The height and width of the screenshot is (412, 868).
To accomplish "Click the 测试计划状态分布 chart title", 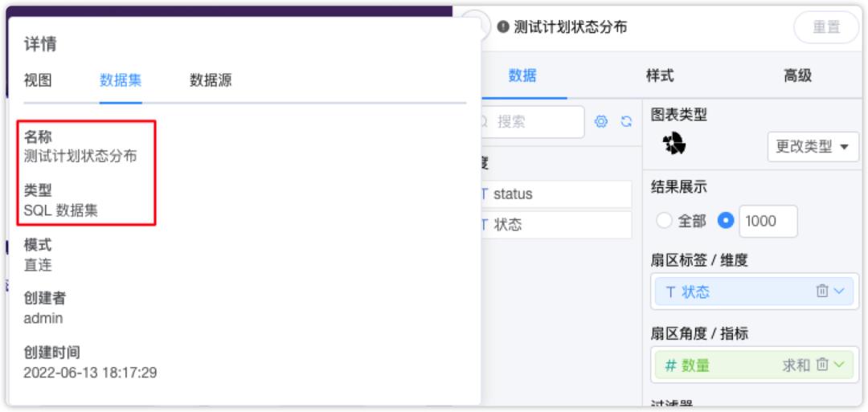I will (x=570, y=27).
